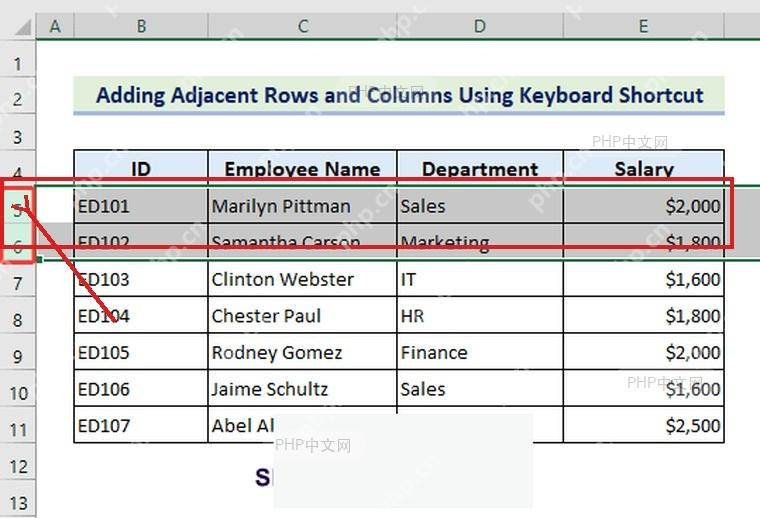The image size is (760, 518).
Task: Click $1,600 salary for Jaime Schultz
Action: 644,389
